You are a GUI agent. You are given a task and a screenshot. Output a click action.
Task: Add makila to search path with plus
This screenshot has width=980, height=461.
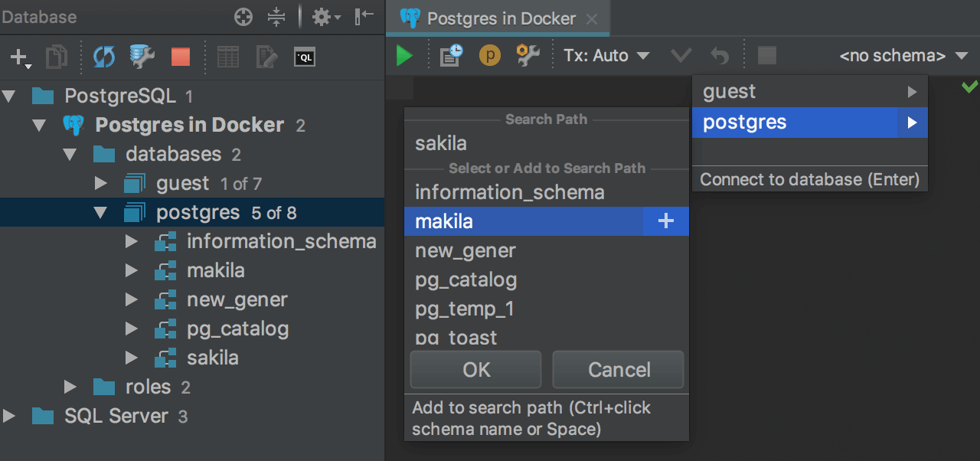[x=666, y=221]
